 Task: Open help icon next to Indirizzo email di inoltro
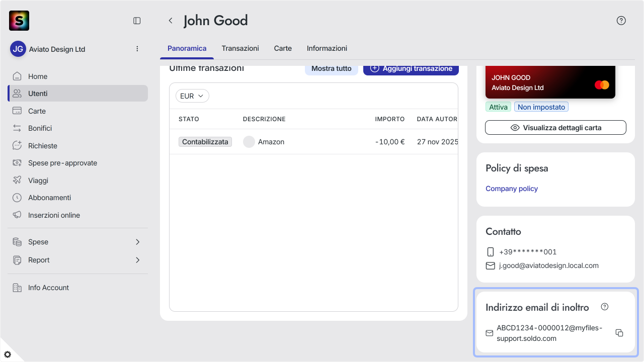(x=605, y=307)
